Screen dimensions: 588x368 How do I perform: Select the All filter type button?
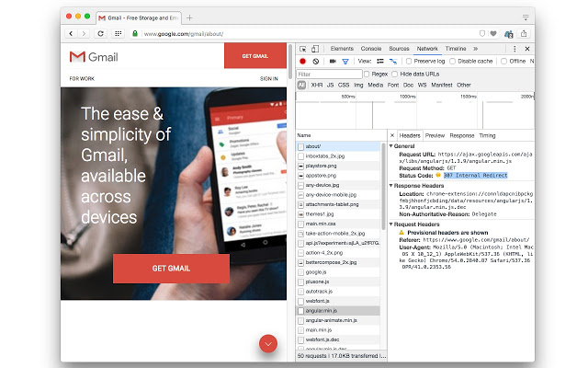click(x=301, y=86)
